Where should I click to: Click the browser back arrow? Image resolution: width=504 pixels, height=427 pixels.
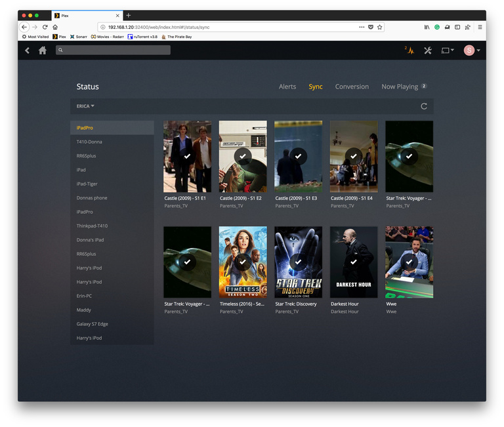pos(24,28)
